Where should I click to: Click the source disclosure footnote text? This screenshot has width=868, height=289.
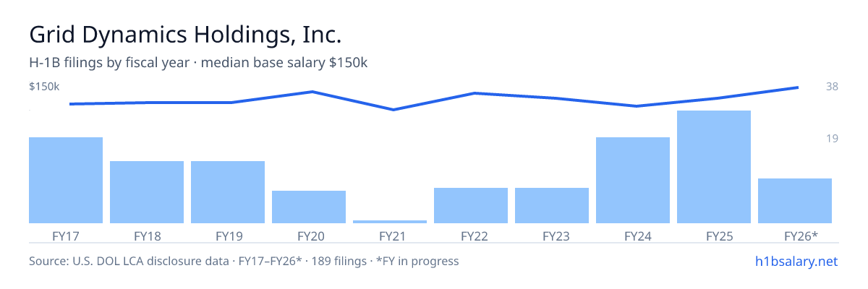[x=244, y=261]
